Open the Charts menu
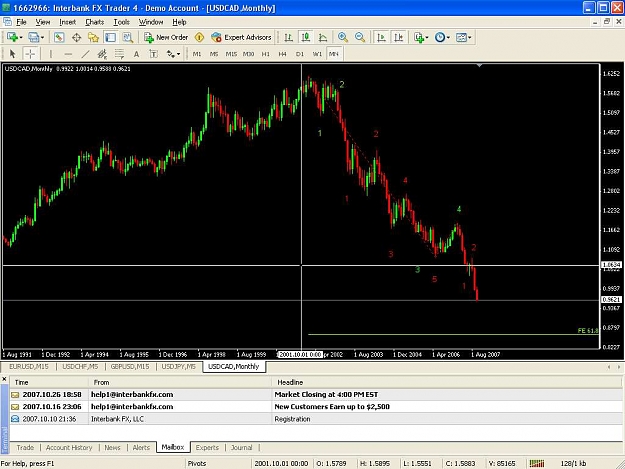 [94, 22]
